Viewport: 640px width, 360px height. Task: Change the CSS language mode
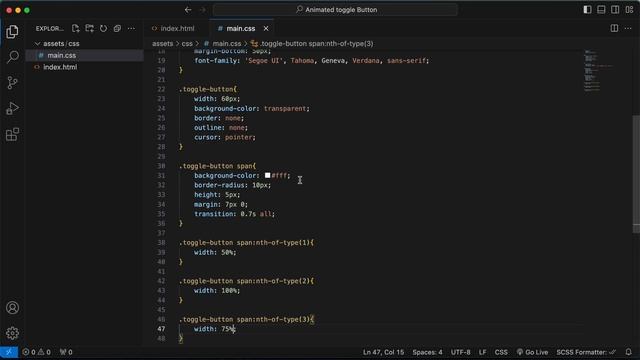(x=501, y=352)
